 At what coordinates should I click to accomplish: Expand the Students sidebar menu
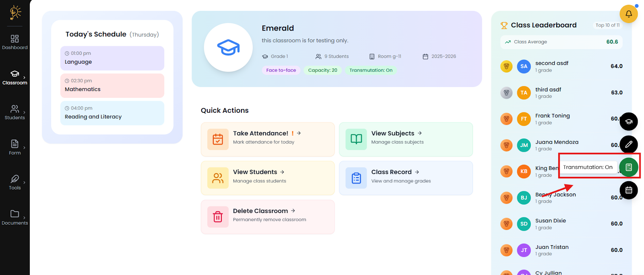coord(15,112)
